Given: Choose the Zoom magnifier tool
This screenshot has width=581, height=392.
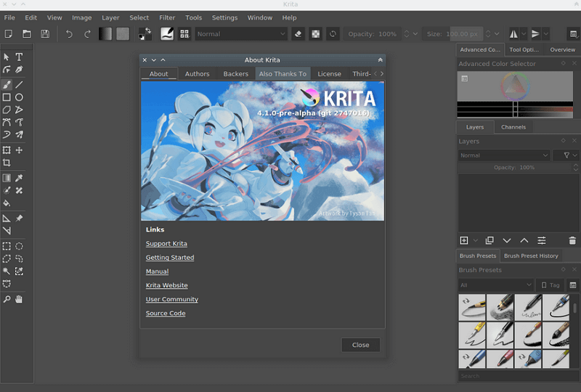Looking at the screenshot, I should coord(7,299).
